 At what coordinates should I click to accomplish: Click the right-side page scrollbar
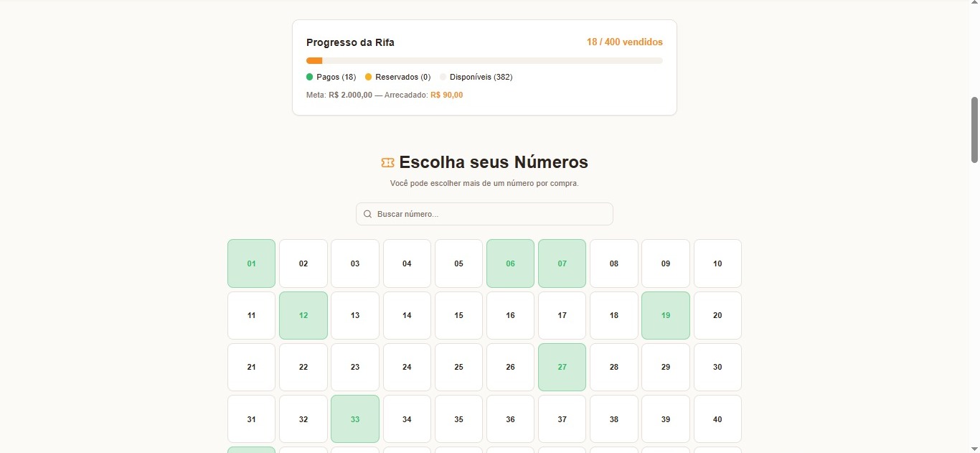coord(974,129)
